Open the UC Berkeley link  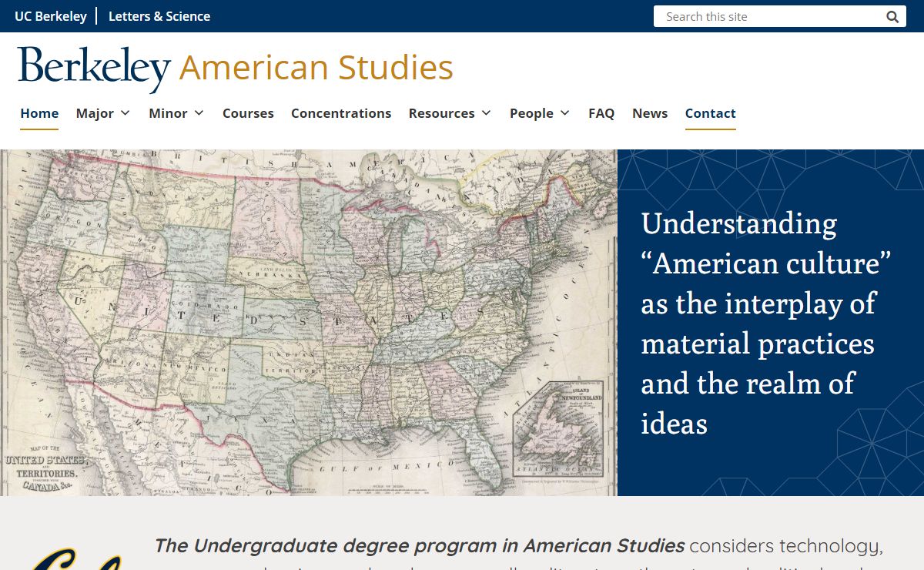[51, 16]
